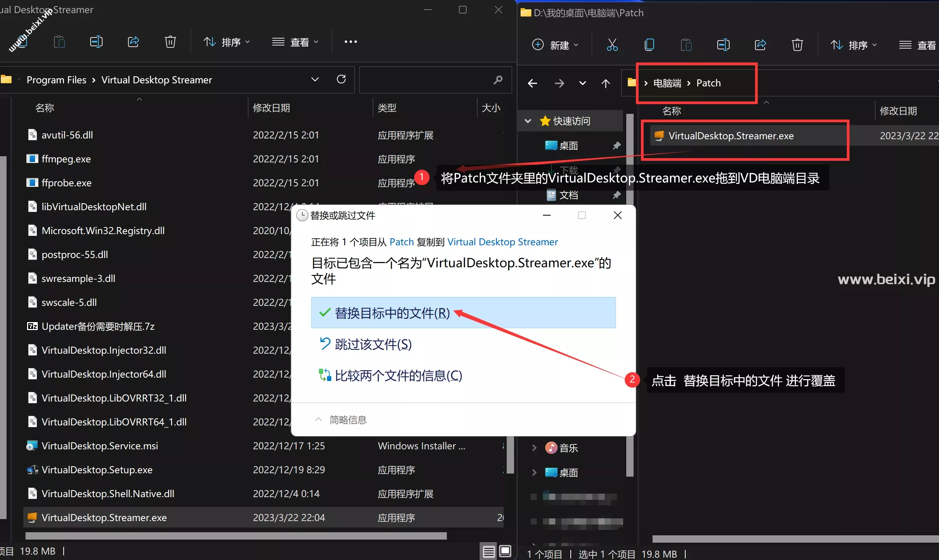This screenshot has height=560, width=939.
Task: Open the three-dots more options menu
Action: pos(351,42)
